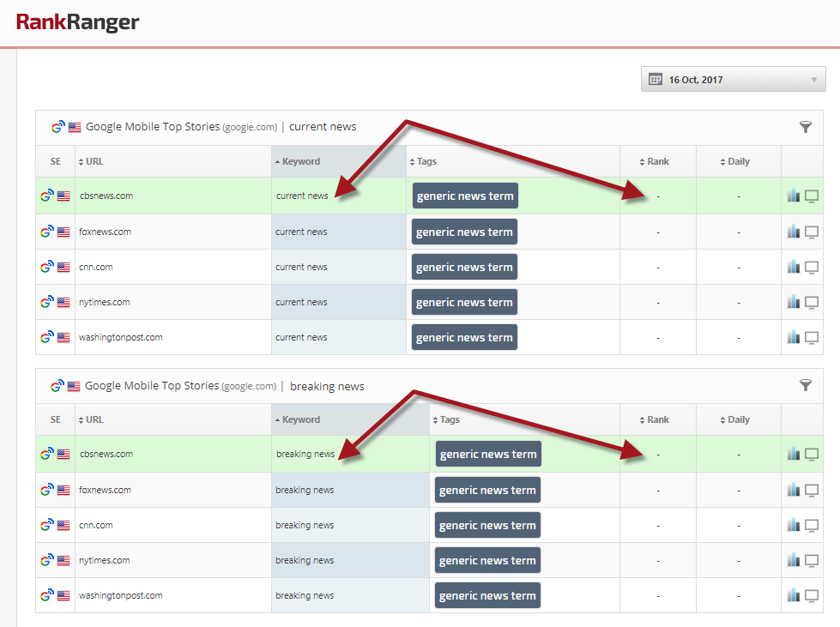View SERP monitor for washingtonpost.com breaking news
This screenshot has height=627, width=840.
812,596
